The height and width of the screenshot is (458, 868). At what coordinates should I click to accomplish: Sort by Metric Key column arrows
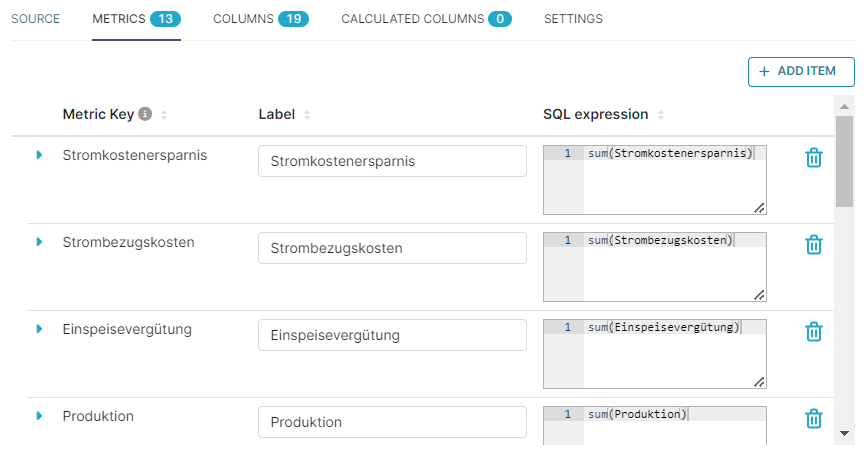click(x=164, y=115)
